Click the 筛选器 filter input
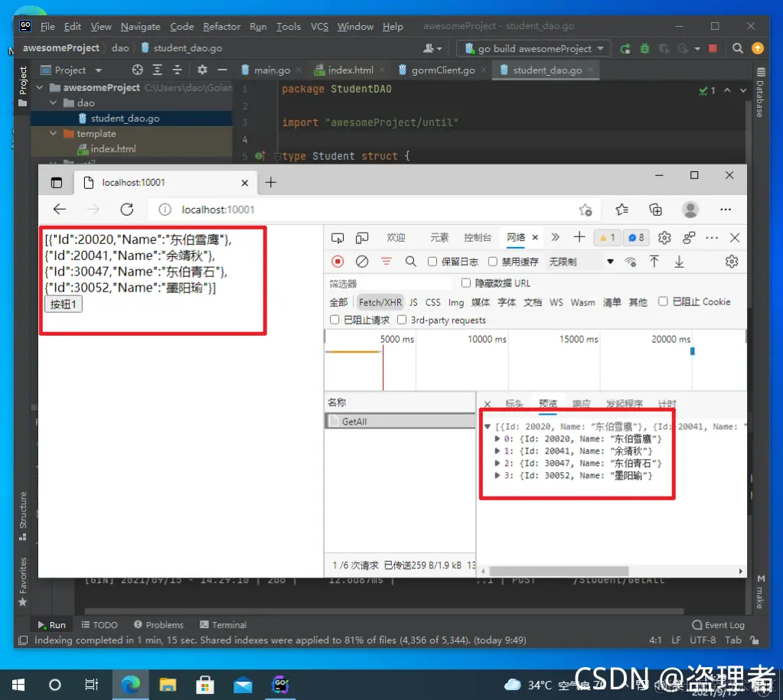783x700 pixels. (x=390, y=284)
